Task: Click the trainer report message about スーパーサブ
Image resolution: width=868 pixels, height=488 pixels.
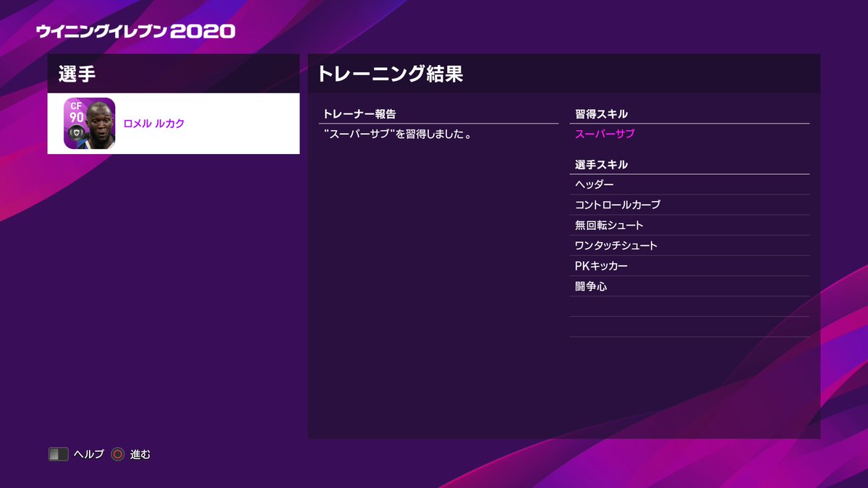Action: tap(398, 134)
